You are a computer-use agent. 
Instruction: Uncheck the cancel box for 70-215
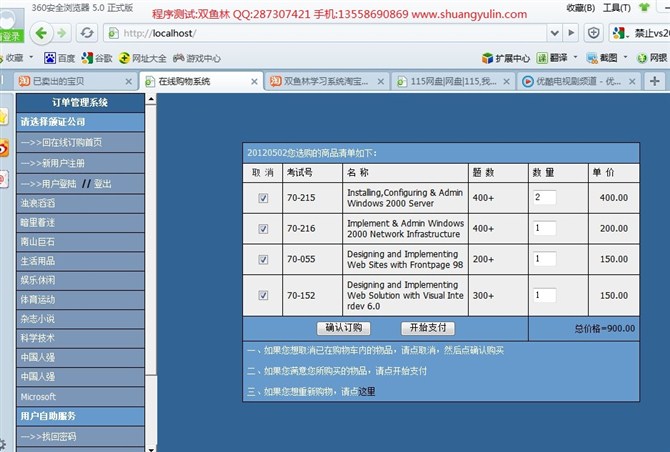pos(263,198)
